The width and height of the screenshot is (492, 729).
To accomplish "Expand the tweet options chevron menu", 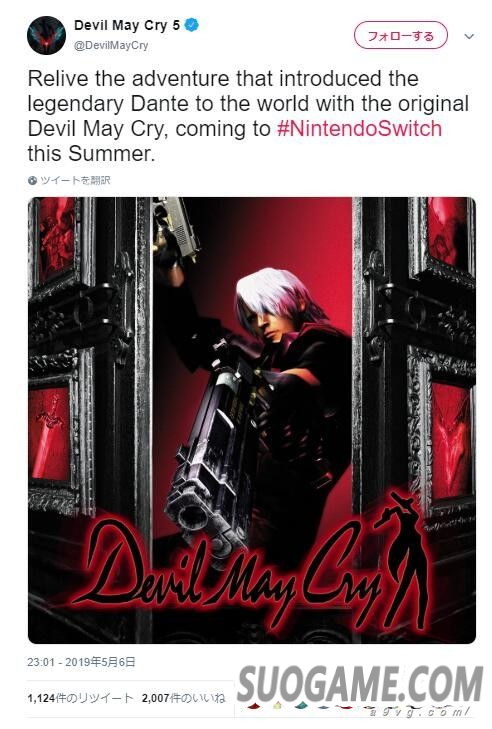I will point(469,36).
